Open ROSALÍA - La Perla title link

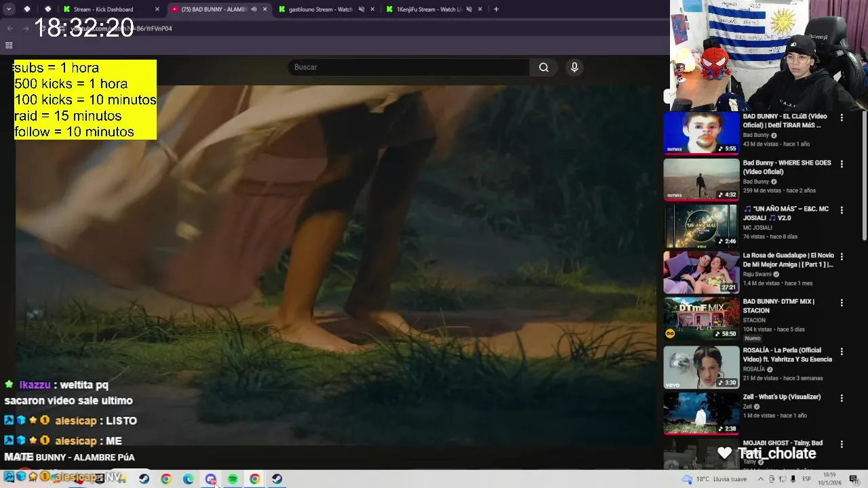[x=787, y=354]
